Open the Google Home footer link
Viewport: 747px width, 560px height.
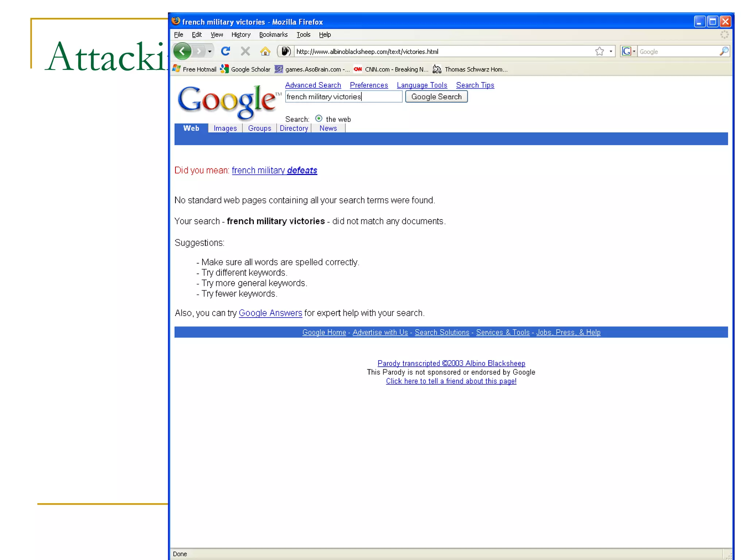click(324, 332)
